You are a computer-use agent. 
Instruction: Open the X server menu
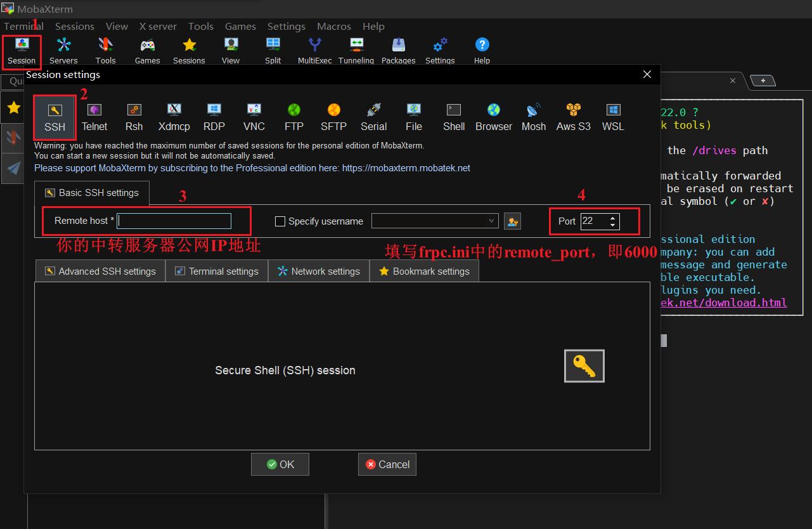pyautogui.click(x=158, y=26)
